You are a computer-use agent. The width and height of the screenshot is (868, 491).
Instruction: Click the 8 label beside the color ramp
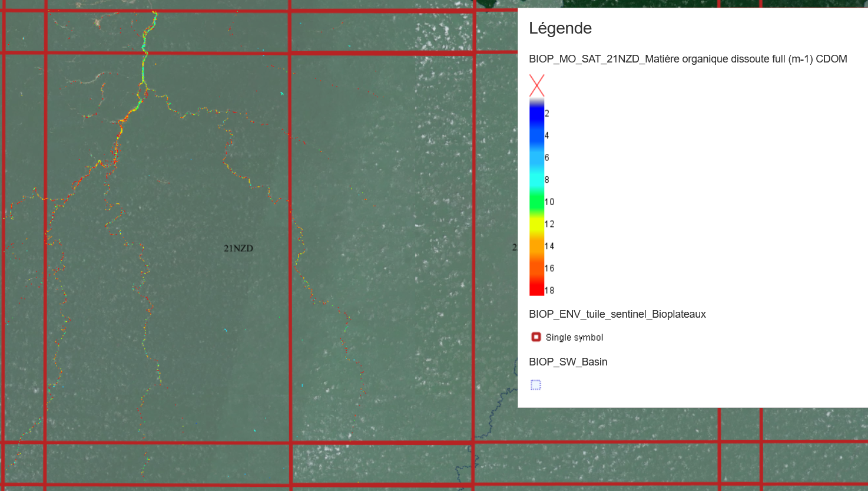coord(546,180)
